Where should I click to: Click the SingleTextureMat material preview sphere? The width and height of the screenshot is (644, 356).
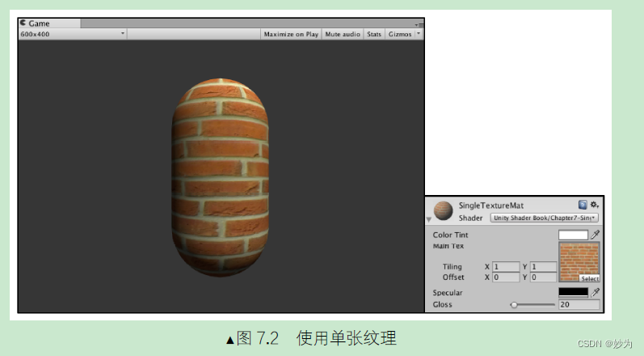443,210
